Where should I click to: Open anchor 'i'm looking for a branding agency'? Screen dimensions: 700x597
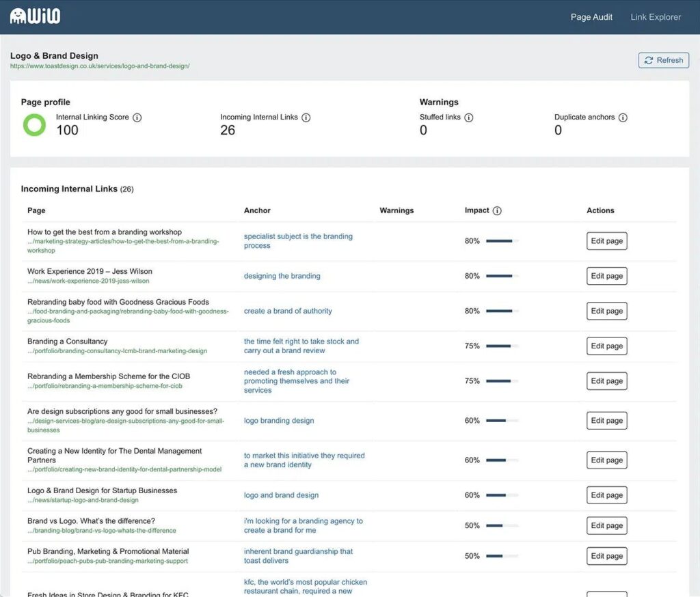point(303,525)
